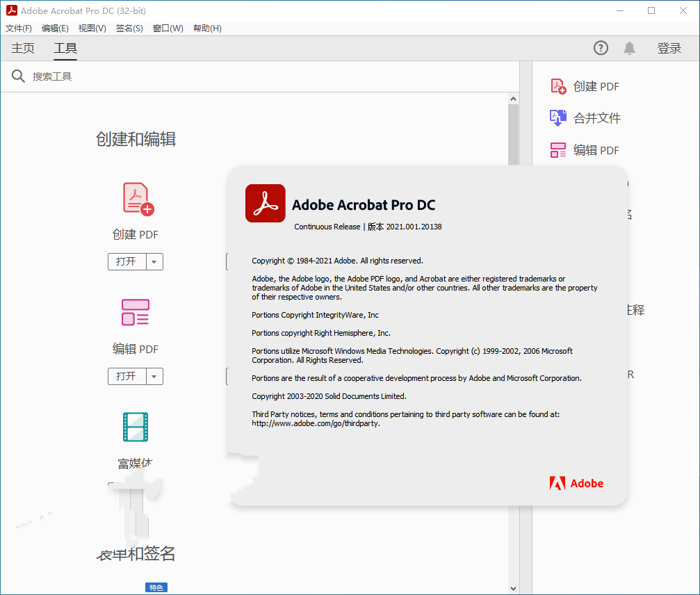Click the Acrobat logo in the About dialog

click(265, 203)
